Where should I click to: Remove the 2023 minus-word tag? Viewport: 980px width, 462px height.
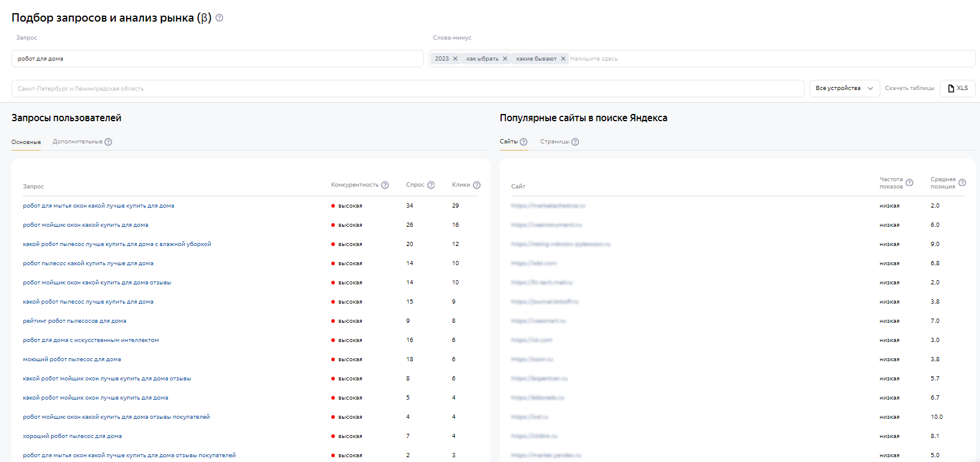[455, 59]
